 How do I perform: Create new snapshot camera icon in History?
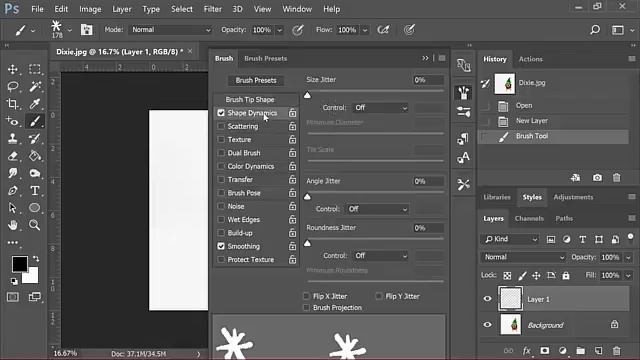[x=597, y=178]
